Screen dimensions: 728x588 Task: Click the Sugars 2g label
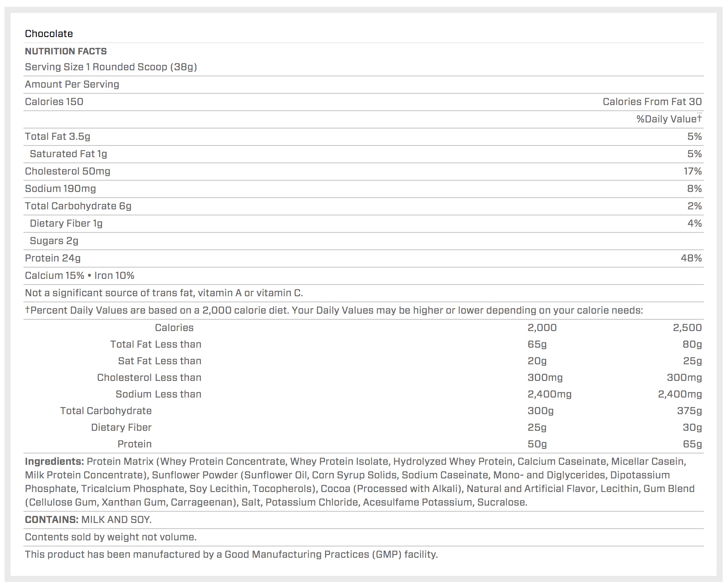[54, 241]
